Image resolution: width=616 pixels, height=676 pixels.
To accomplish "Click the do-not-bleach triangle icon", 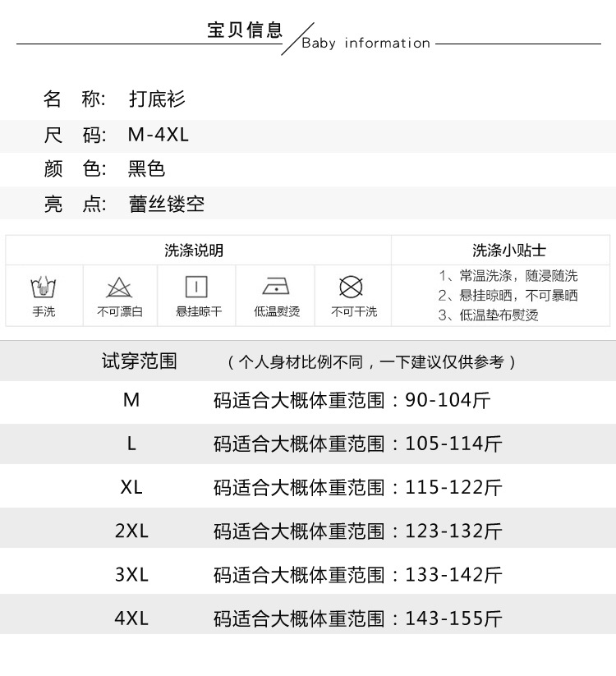I will pos(119,287).
